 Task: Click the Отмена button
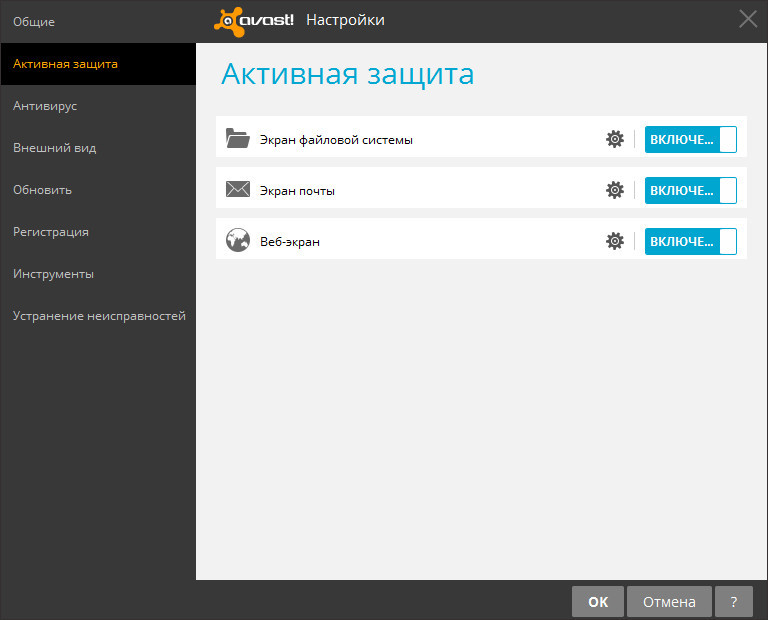(x=669, y=601)
